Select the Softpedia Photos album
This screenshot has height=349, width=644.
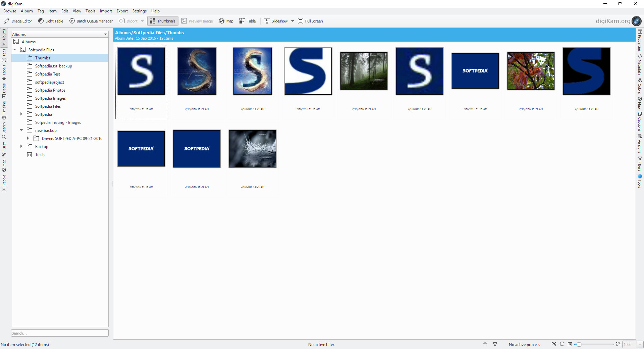50,90
